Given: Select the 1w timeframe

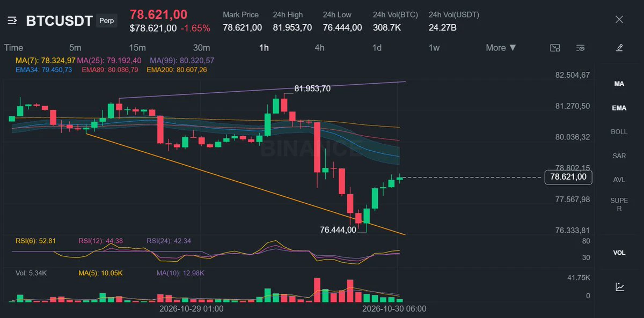Looking at the screenshot, I should pos(434,48).
